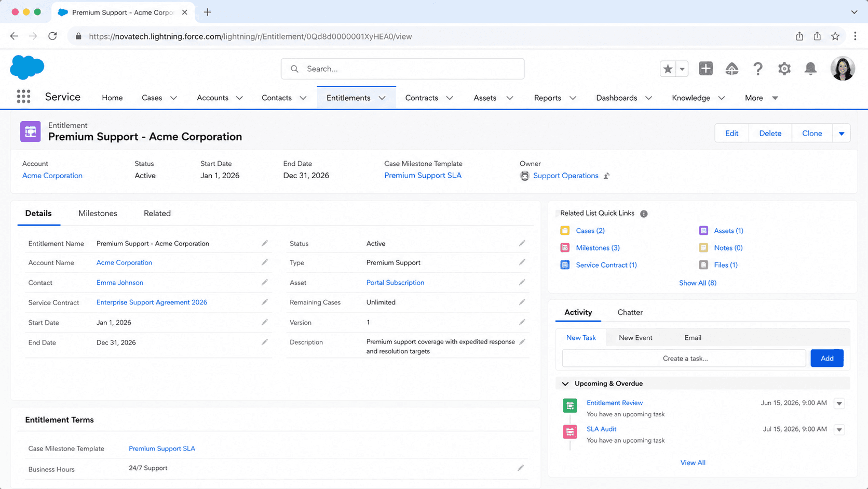Click the browser address bar URL
This screenshot has height=489, width=868.
point(250,36)
